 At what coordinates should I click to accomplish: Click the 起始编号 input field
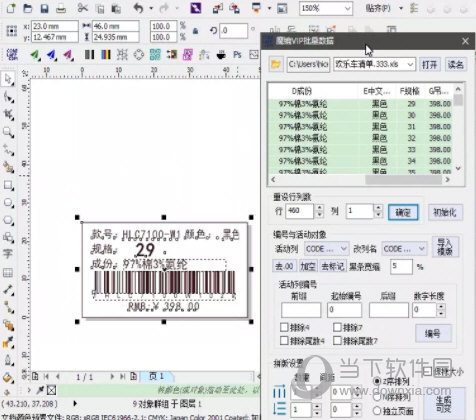click(345, 310)
